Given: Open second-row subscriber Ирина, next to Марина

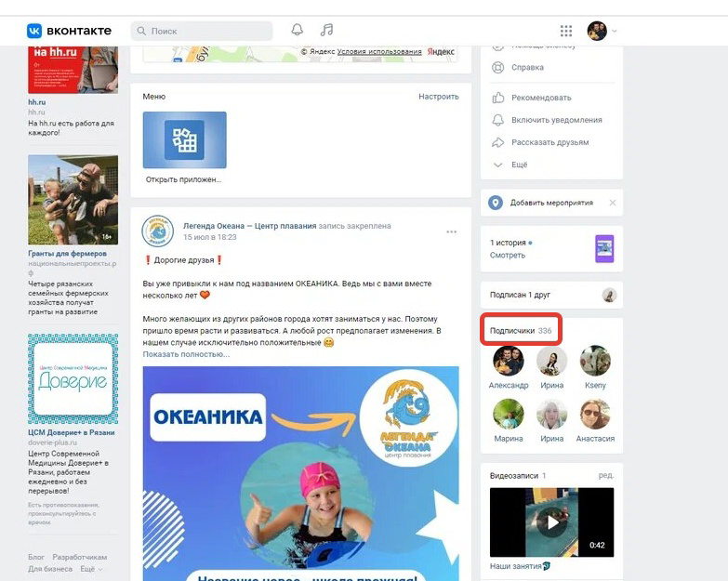Looking at the screenshot, I should click(x=551, y=414).
